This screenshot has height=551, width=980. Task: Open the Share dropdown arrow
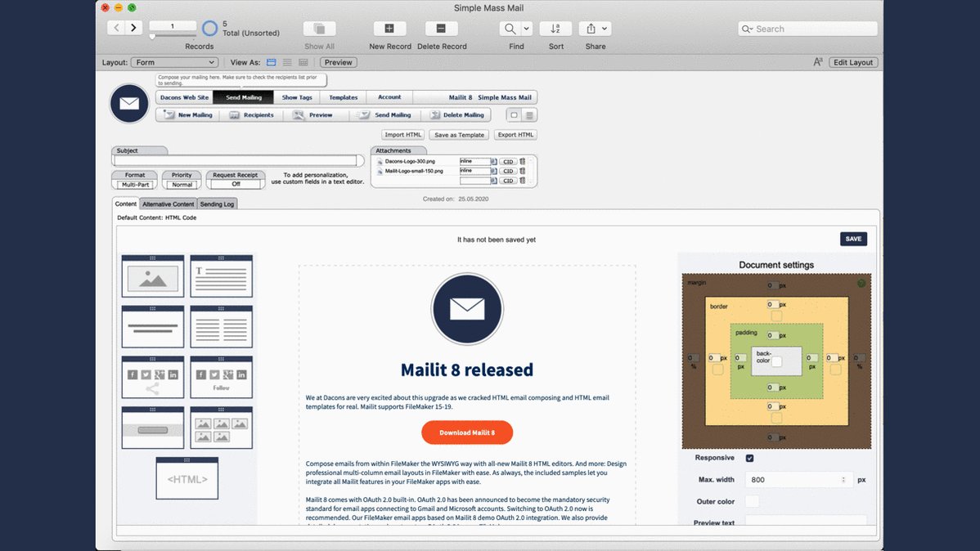(x=605, y=29)
